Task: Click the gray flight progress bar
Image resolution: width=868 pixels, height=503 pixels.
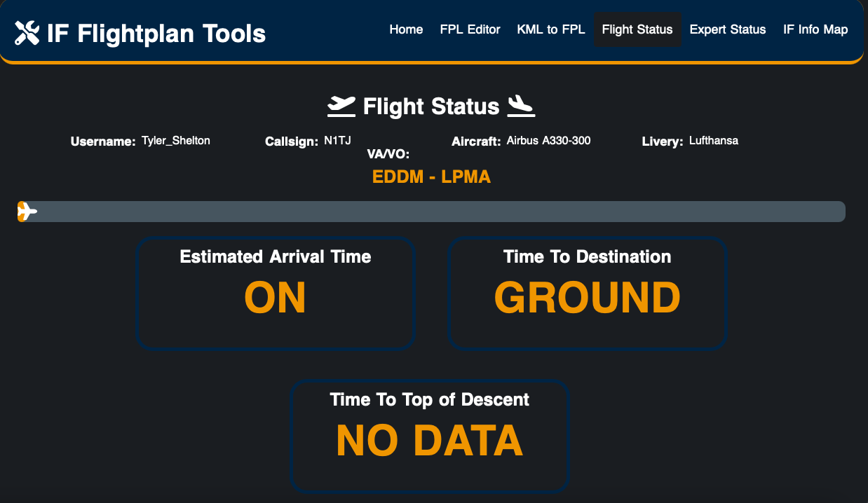Action: click(431, 212)
